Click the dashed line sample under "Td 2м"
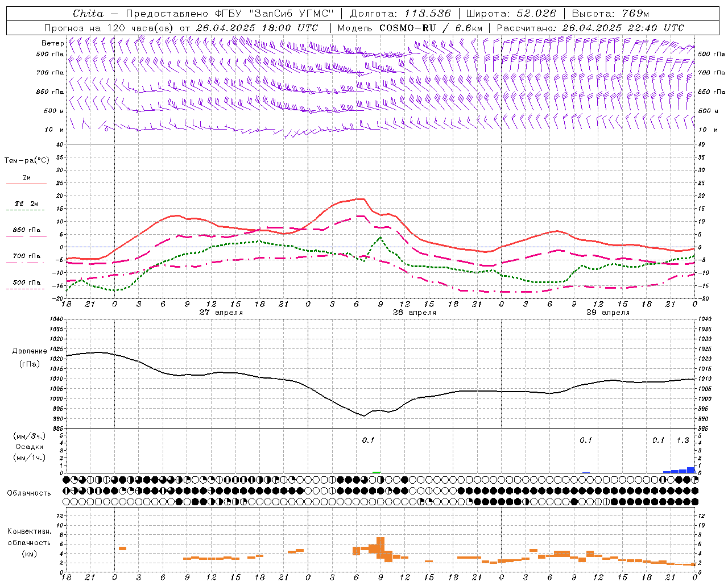The height and width of the screenshot is (582, 728). tap(26, 210)
